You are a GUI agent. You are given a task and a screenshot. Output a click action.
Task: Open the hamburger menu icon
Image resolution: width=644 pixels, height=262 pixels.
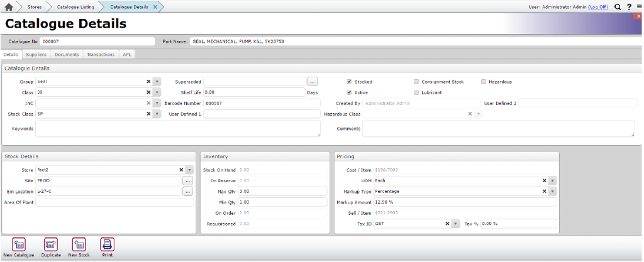pyautogui.click(x=638, y=7)
